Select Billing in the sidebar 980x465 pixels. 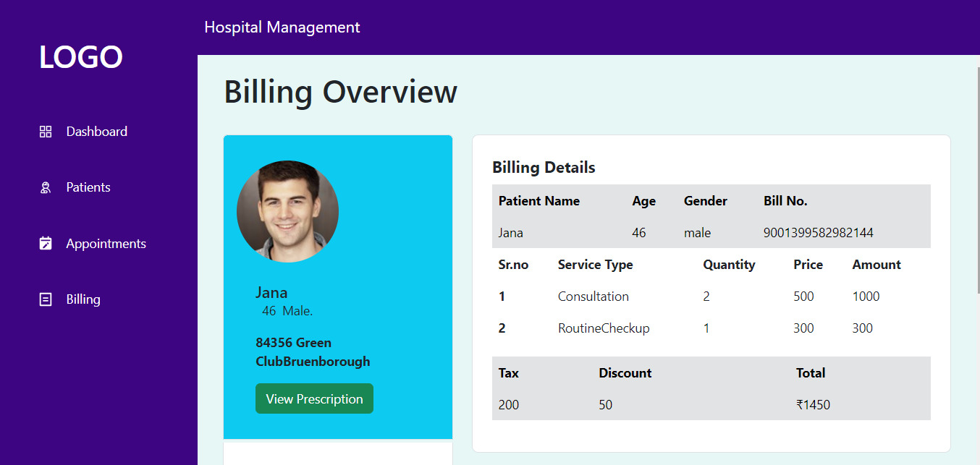(83, 299)
